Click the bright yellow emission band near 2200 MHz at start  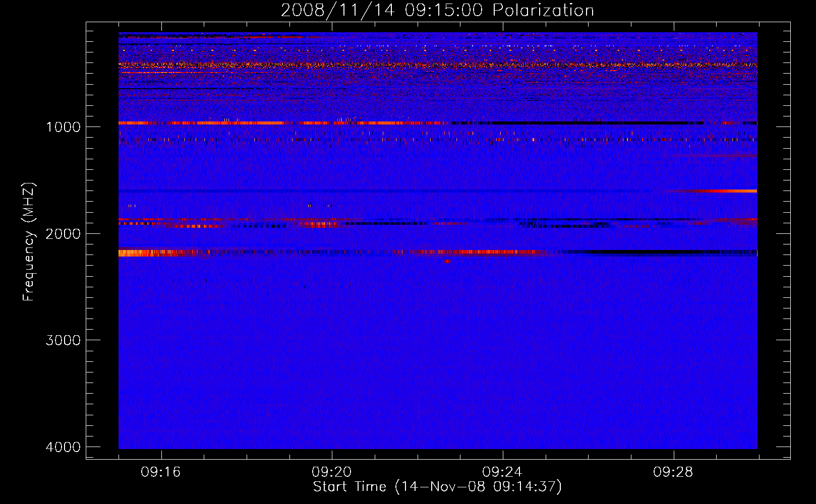click(x=151, y=253)
